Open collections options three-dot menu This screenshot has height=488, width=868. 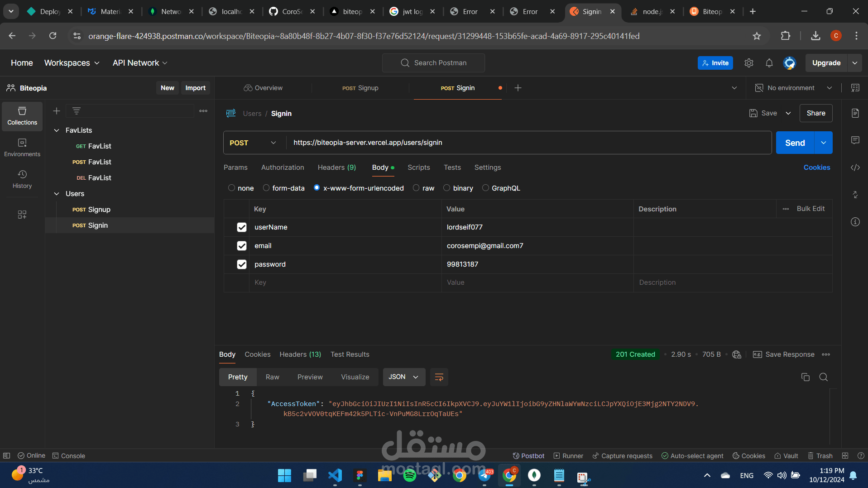[x=203, y=111]
